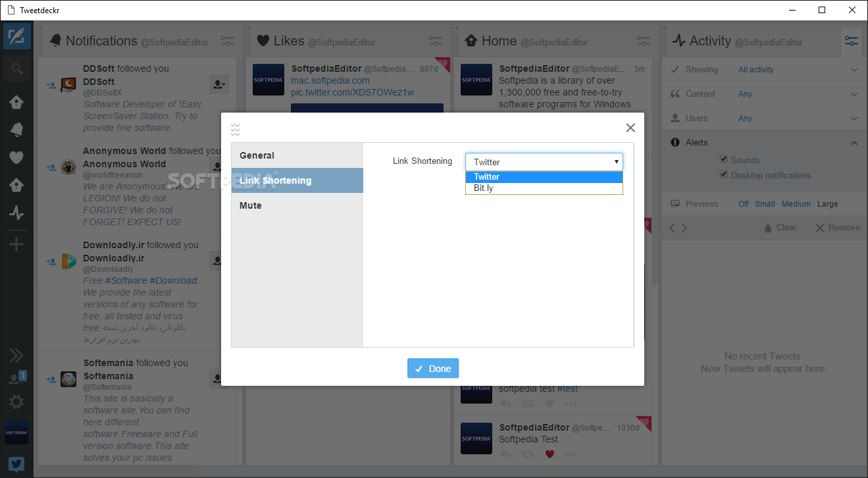Open mac.softpedia.com link in Likes
This screenshot has width=868, height=478.
tap(330, 80)
